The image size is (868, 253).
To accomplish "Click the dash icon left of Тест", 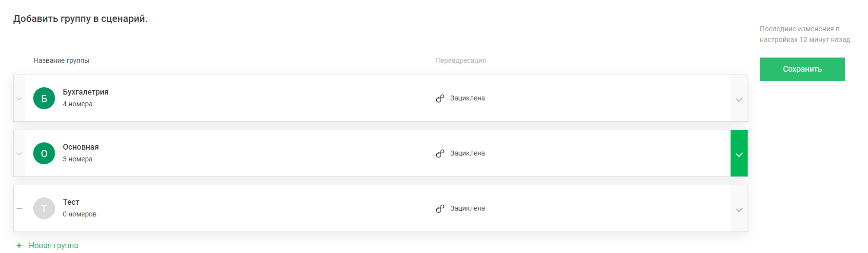I will 19,208.
